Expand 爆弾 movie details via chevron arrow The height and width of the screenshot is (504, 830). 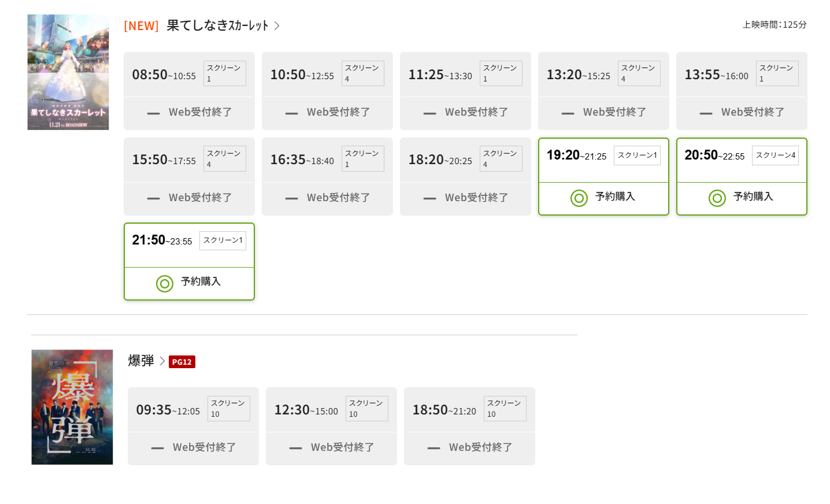click(162, 361)
